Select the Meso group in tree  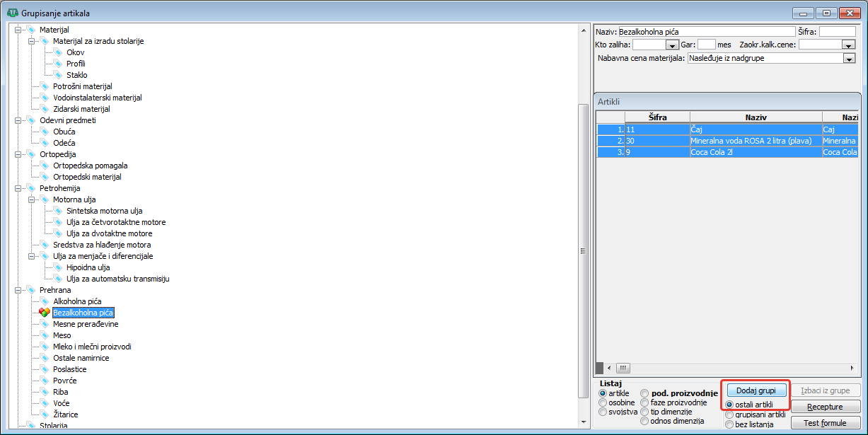click(x=62, y=335)
